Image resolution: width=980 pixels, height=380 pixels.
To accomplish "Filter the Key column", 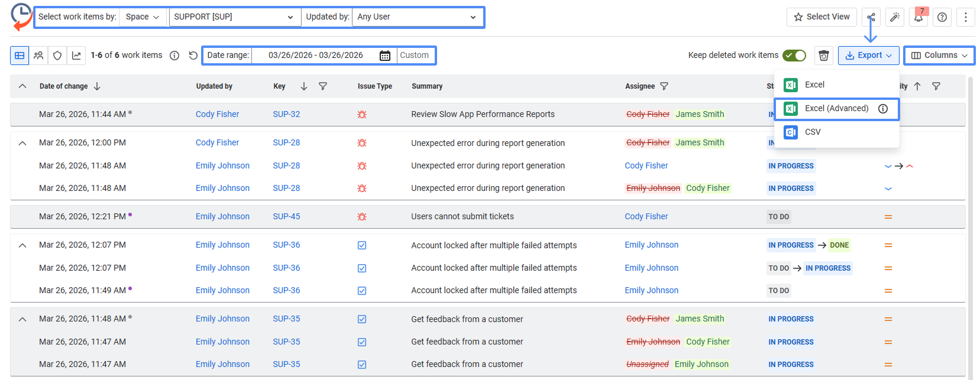I will tap(323, 86).
